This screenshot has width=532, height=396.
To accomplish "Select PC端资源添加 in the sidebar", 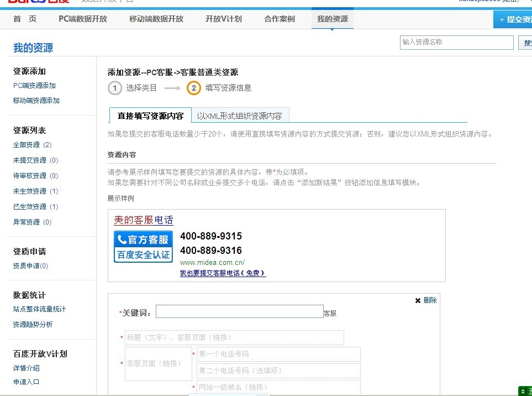I will (34, 86).
